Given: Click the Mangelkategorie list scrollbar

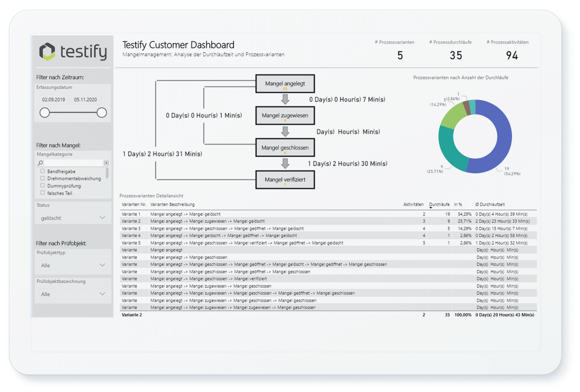Looking at the screenshot, I should [x=107, y=173].
